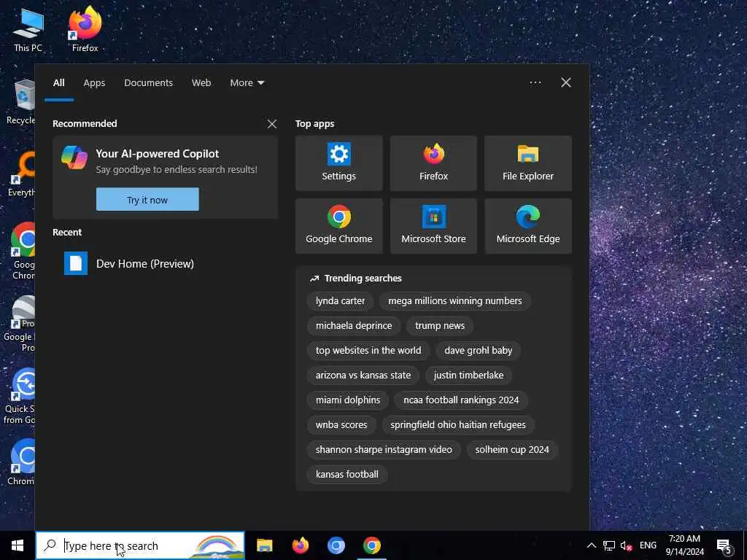
Task: Select the Google Earth Pro desktop shortcut
Action: click(21, 324)
